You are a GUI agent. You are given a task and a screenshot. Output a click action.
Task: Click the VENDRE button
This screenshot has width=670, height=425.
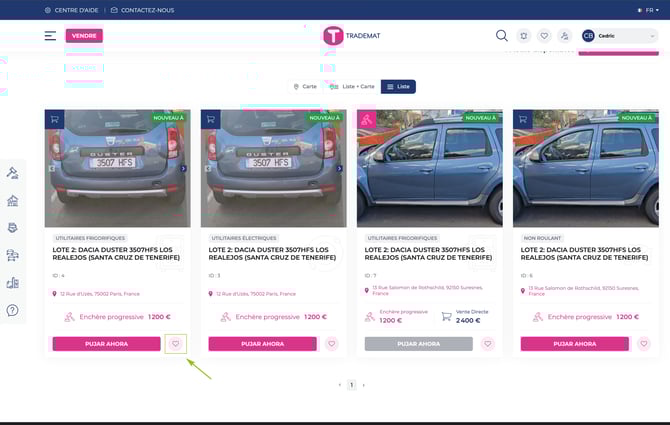pyautogui.click(x=84, y=35)
